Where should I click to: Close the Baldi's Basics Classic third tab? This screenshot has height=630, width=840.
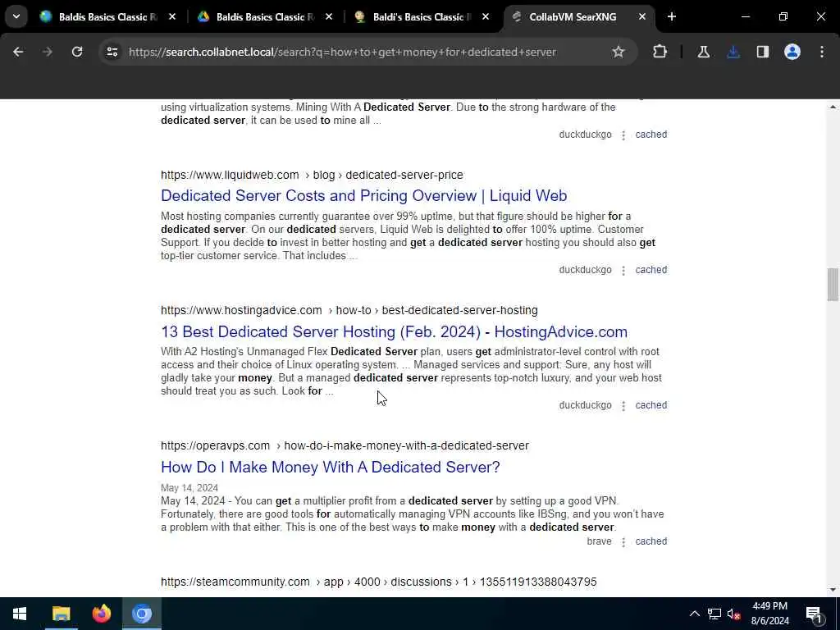(486, 17)
